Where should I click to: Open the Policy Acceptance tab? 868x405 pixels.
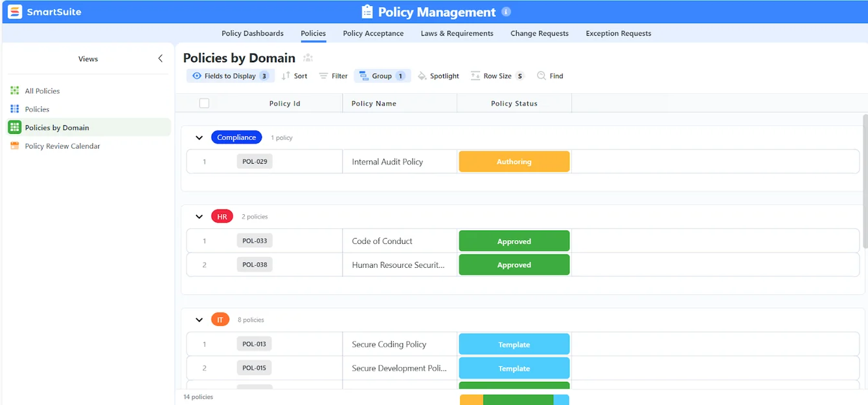373,33
